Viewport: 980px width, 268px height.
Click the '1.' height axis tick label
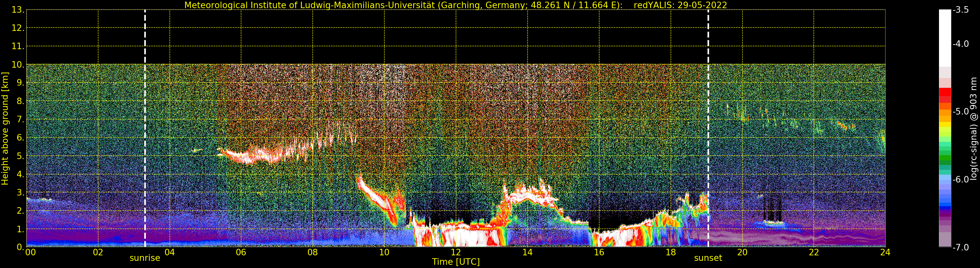click(21, 229)
